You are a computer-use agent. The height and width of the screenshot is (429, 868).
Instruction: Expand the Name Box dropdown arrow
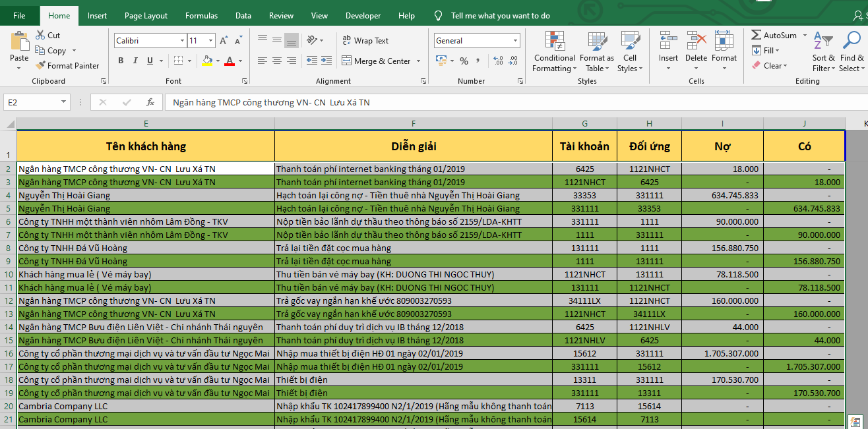[x=64, y=102]
